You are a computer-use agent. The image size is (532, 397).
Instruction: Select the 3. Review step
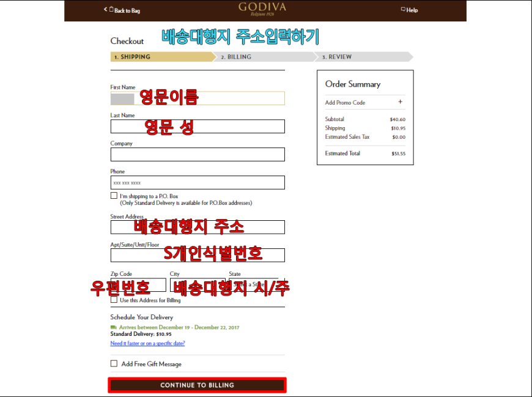tap(364, 57)
